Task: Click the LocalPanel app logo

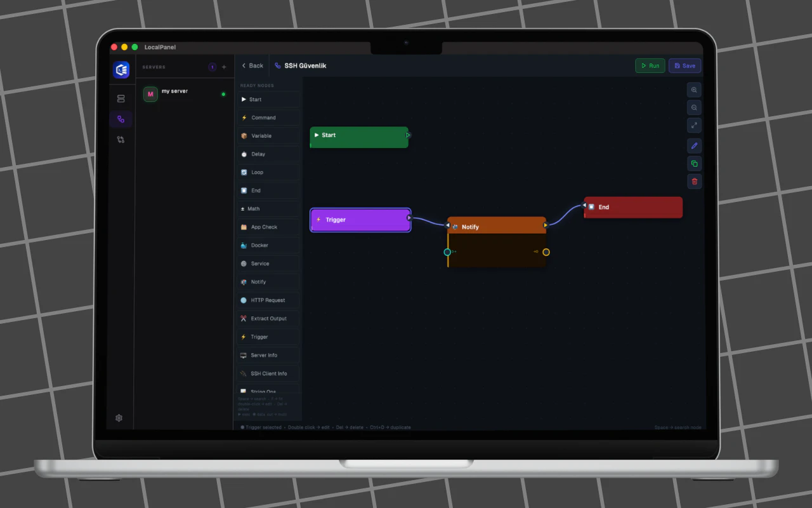Action: coord(121,70)
